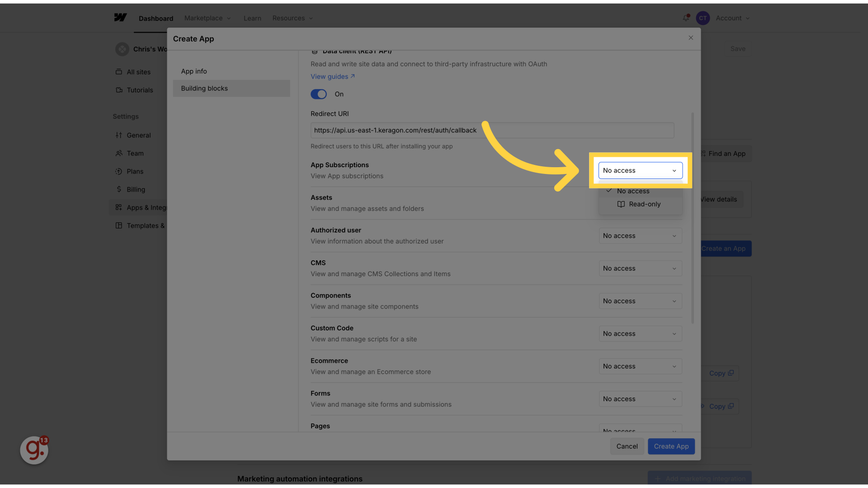Open the View guides link
Image resolution: width=868 pixels, height=488 pixels.
coord(332,76)
